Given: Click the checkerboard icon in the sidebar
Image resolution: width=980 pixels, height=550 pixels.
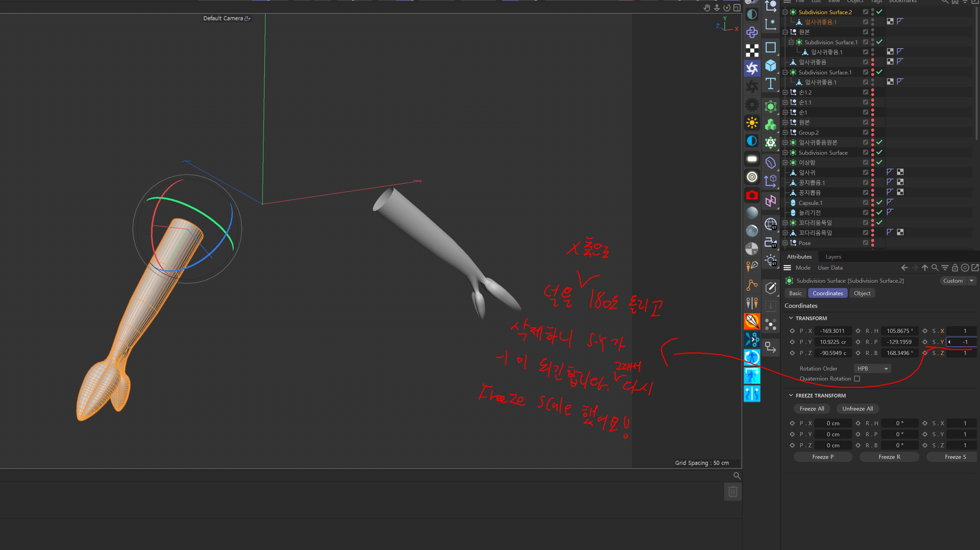Looking at the screenshot, I should click(x=752, y=50).
